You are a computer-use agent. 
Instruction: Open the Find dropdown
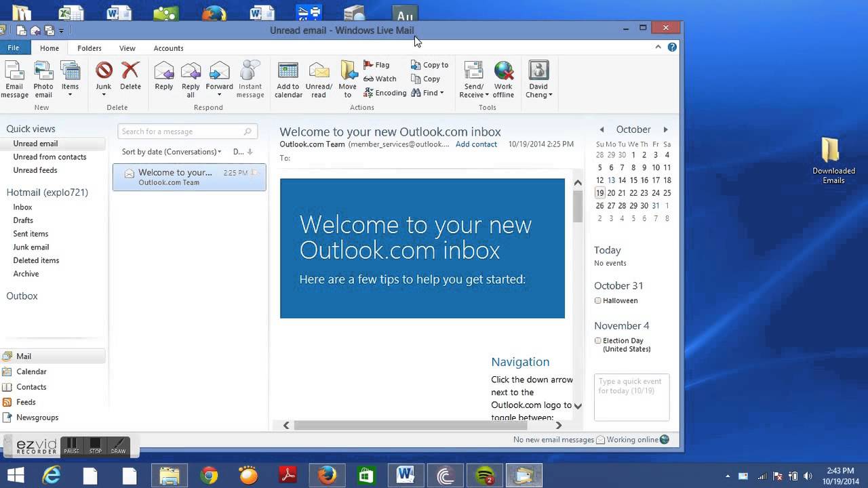coord(427,93)
